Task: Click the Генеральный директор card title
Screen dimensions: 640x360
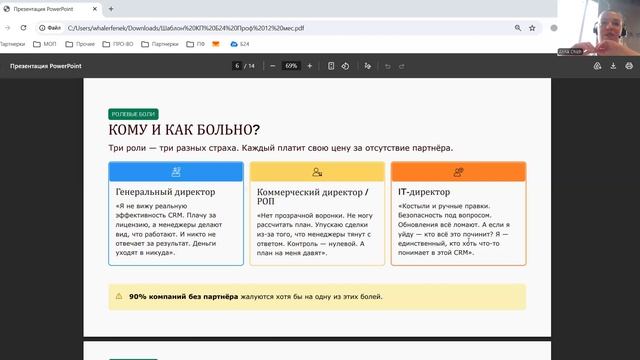Action: (x=165, y=192)
